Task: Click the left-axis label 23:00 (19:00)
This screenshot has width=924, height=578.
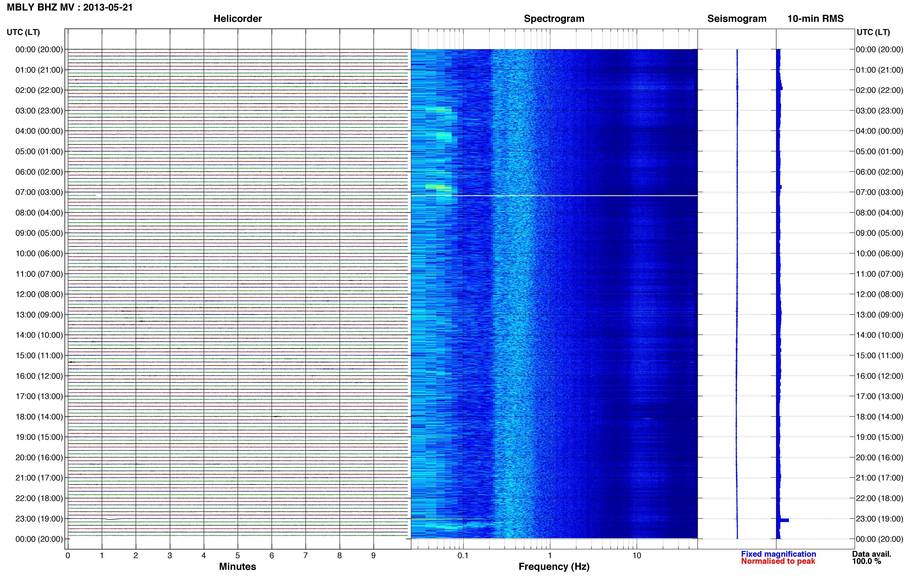Action: (39, 519)
